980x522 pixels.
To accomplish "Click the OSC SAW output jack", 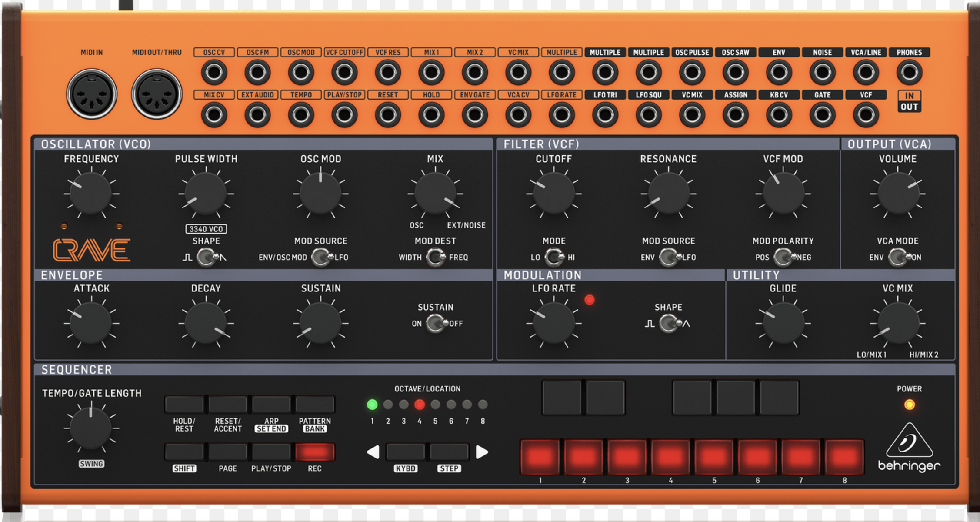I will click(735, 72).
